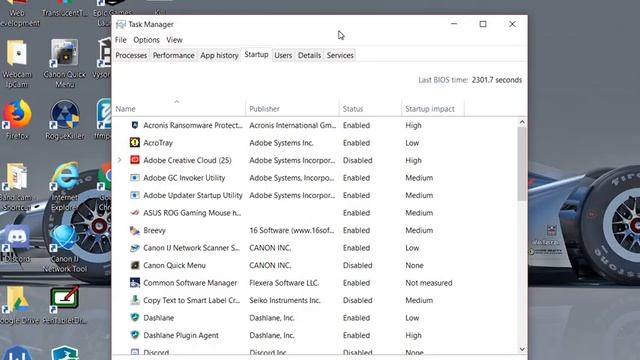
Task: Click the Enabled status of Common Software Manager
Action: click(x=356, y=282)
